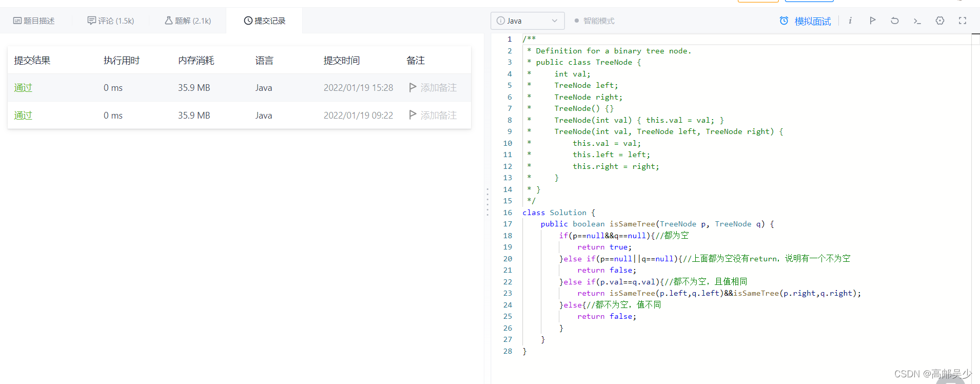Switch to the 评论 (1.5k) tab

(x=111, y=21)
